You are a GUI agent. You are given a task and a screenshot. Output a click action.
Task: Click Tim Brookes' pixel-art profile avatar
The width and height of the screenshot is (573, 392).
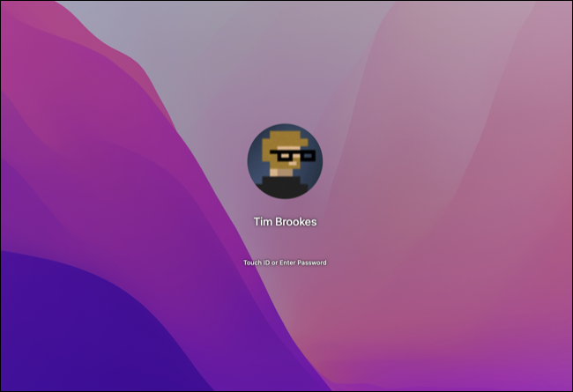pyautogui.click(x=285, y=161)
